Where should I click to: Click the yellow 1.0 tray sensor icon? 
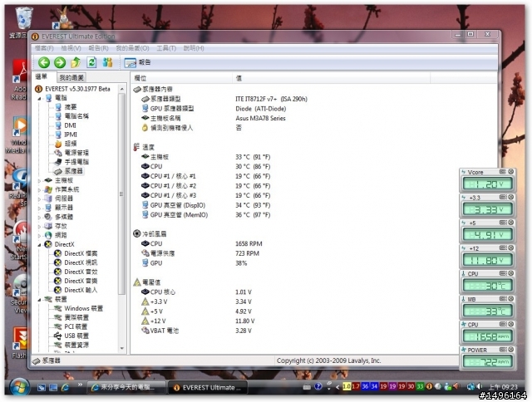tap(347, 386)
